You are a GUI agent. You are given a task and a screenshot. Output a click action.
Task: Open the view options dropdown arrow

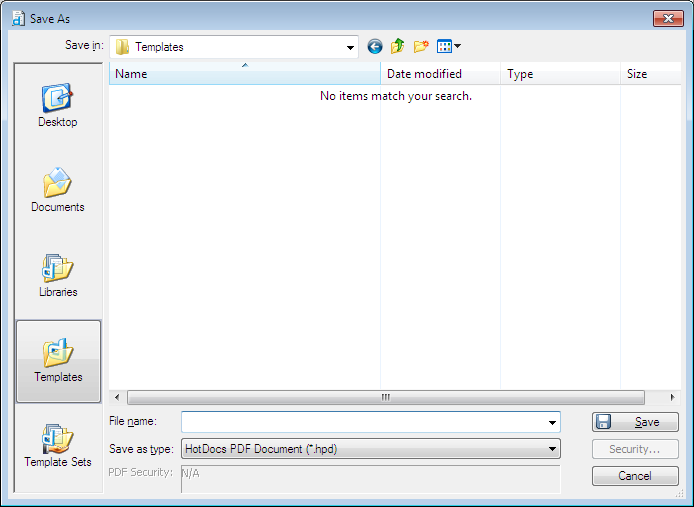tap(458, 46)
